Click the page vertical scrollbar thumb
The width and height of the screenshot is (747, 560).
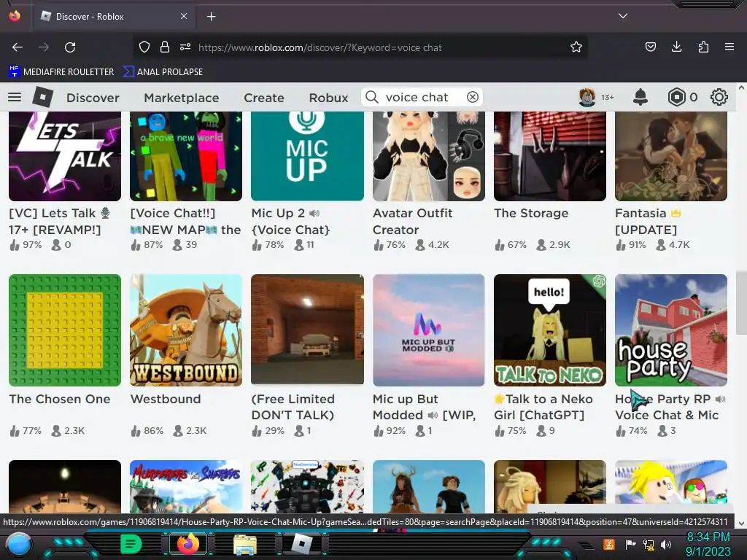(741, 301)
